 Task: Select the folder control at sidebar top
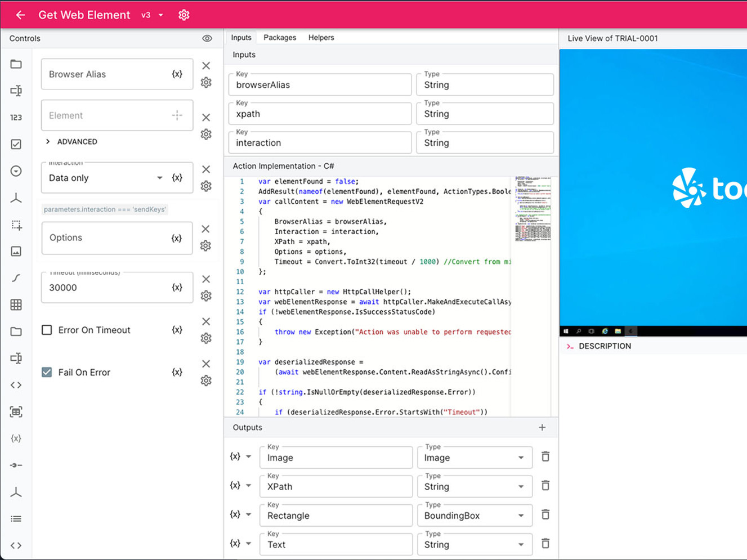16,64
